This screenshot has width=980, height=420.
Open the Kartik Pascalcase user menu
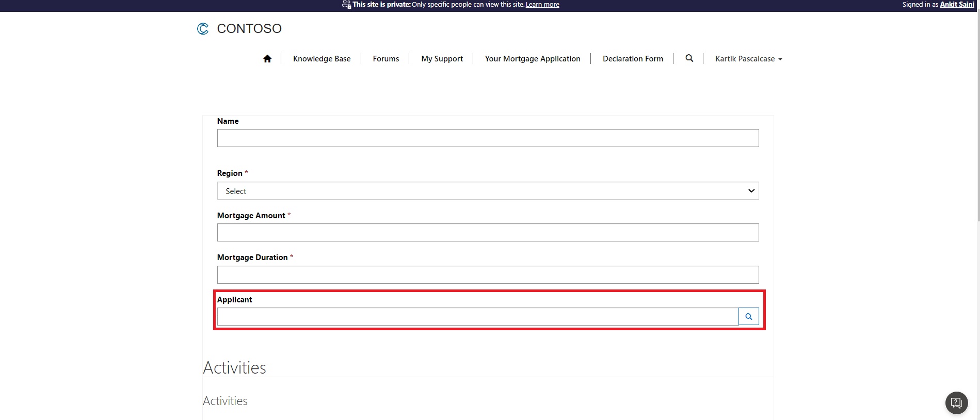[748, 59]
